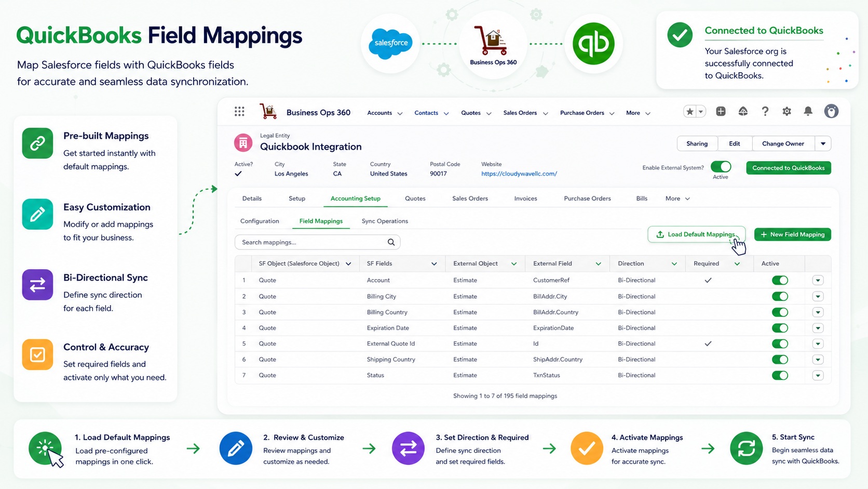Click the Load Default Mappings button

coord(696,234)
